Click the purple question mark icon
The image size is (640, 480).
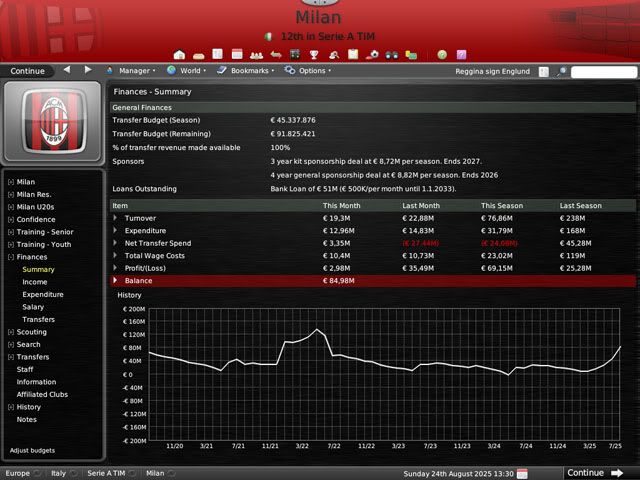tap(461, 55)
